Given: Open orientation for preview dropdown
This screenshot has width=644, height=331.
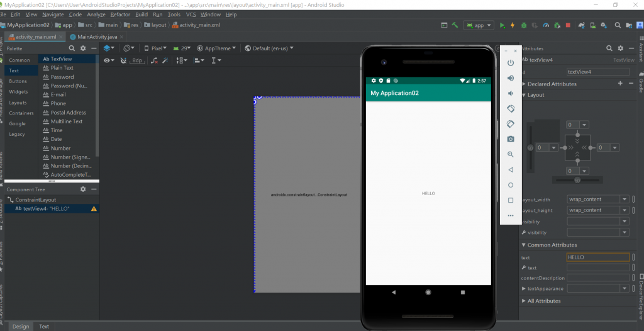Looking at the screenshot, I should 129,48.
